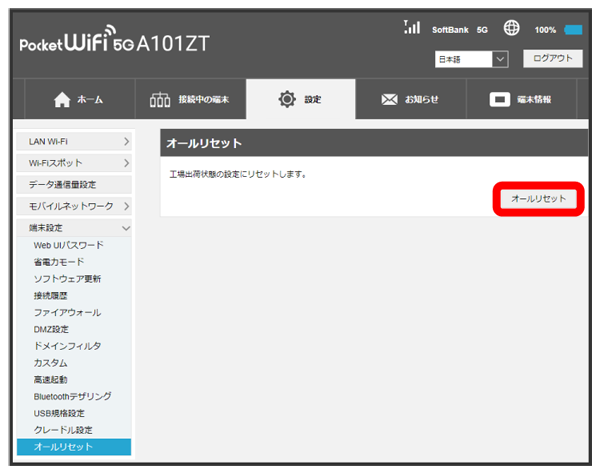Click the battery status icon
The width and height of the screenshot is (600, 473).
pyautogui.click(x=573, y=30)
